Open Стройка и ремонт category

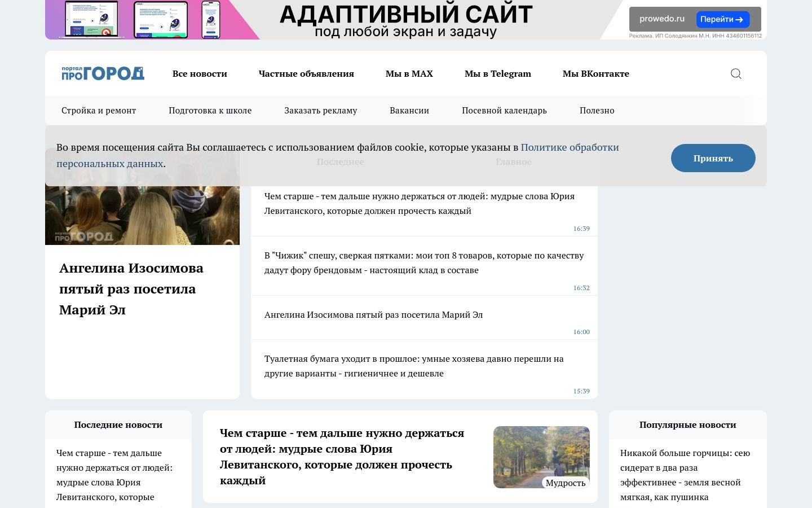[99, 111]
